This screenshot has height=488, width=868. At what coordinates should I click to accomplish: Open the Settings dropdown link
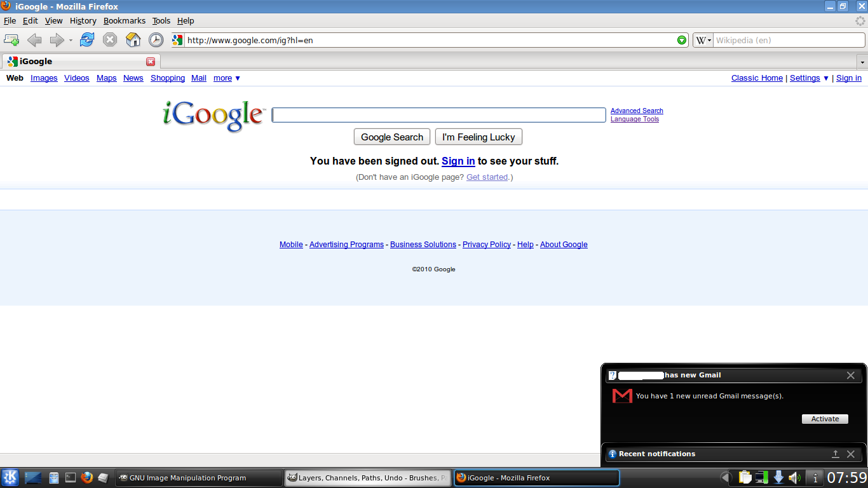(809, 78)
